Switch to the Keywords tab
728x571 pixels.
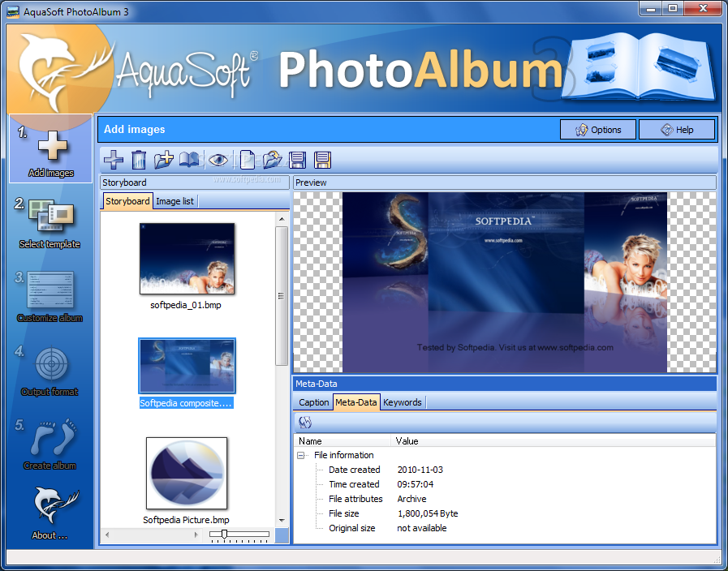[402, 402]
